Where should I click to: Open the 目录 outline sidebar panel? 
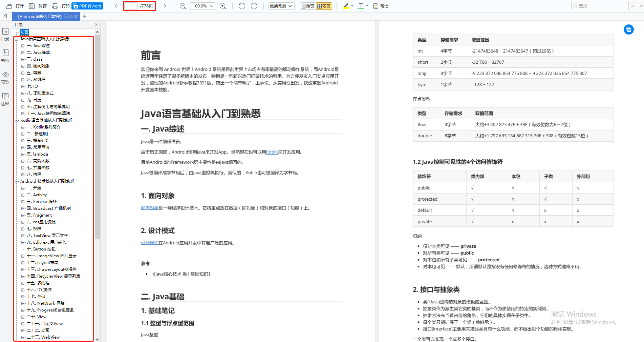click(x=5, y=34)
